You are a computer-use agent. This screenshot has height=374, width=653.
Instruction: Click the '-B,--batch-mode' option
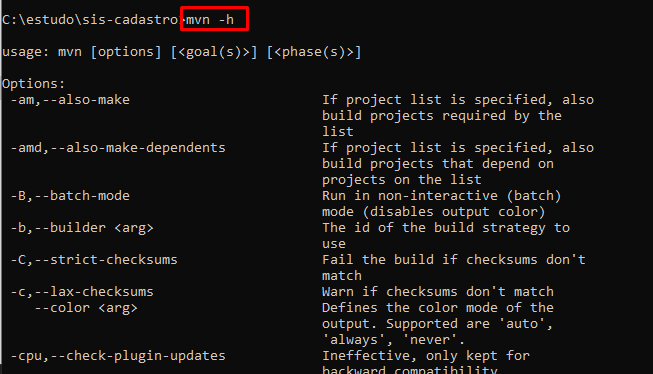pyautogui.click(x=70, y=196)
